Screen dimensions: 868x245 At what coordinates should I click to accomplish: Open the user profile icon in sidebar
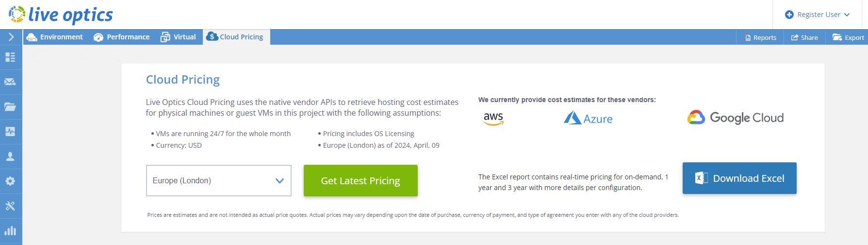tap(10, 157)
